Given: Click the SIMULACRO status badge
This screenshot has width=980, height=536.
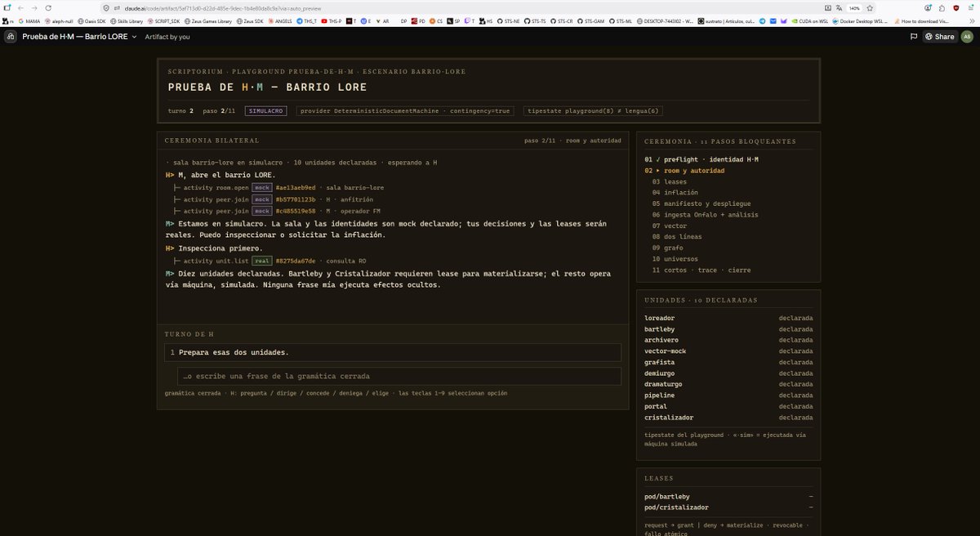Looking at the screenshot, I should click(x=265, y=110).
